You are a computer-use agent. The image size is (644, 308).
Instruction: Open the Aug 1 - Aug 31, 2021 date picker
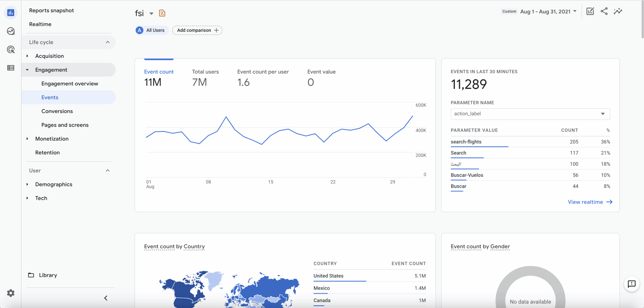pyautogui.click(x=548, y=12)
